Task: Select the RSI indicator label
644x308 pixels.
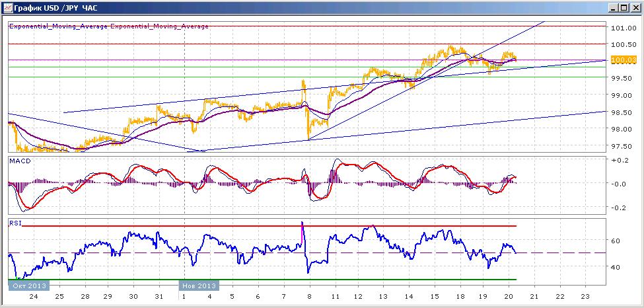Action: point(15,223)
